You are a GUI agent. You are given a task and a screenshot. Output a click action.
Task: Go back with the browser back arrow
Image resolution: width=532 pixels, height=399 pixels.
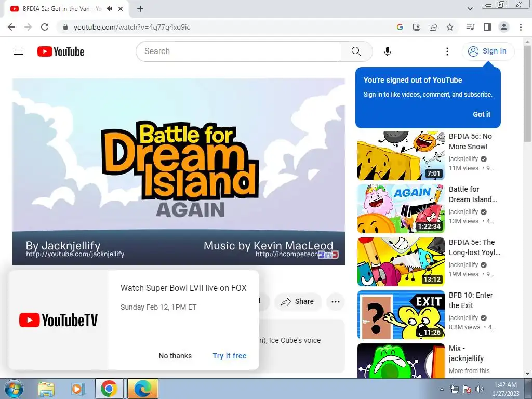(11, 27)
